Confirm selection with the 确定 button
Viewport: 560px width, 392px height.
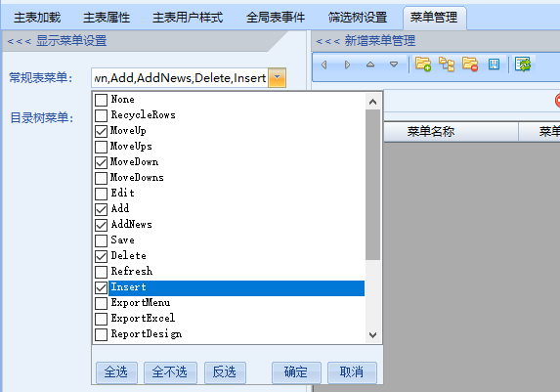pos(296,372)
